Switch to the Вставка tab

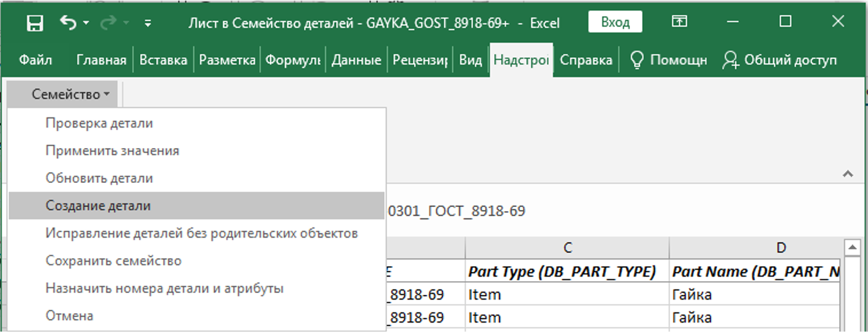164,60
